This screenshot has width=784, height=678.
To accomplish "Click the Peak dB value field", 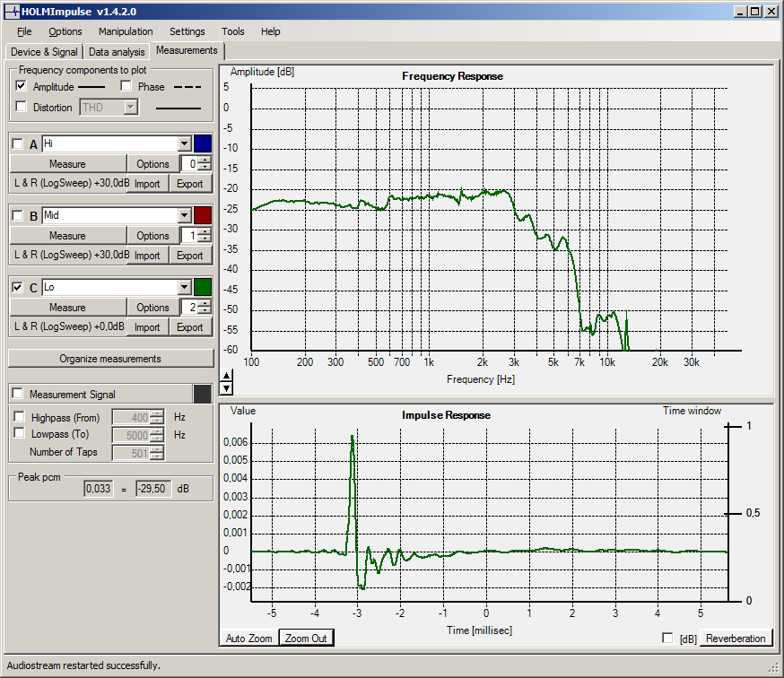I will (x=153, y=489).
